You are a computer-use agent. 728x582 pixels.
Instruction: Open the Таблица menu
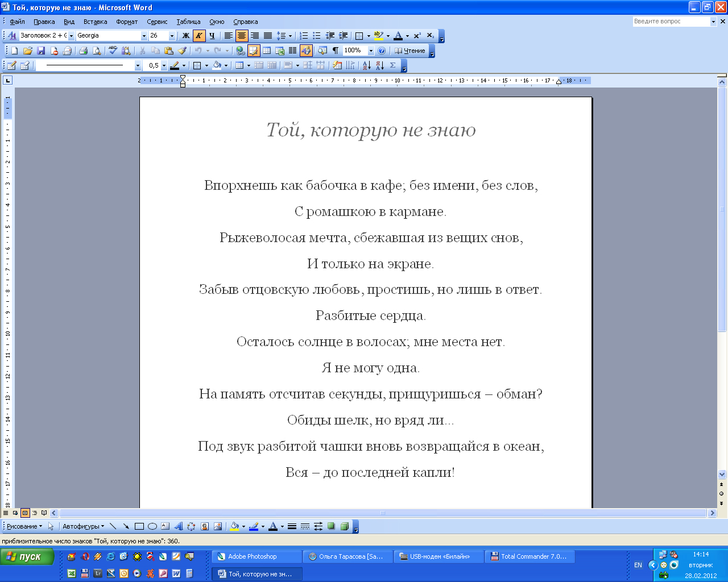point(188,22)
